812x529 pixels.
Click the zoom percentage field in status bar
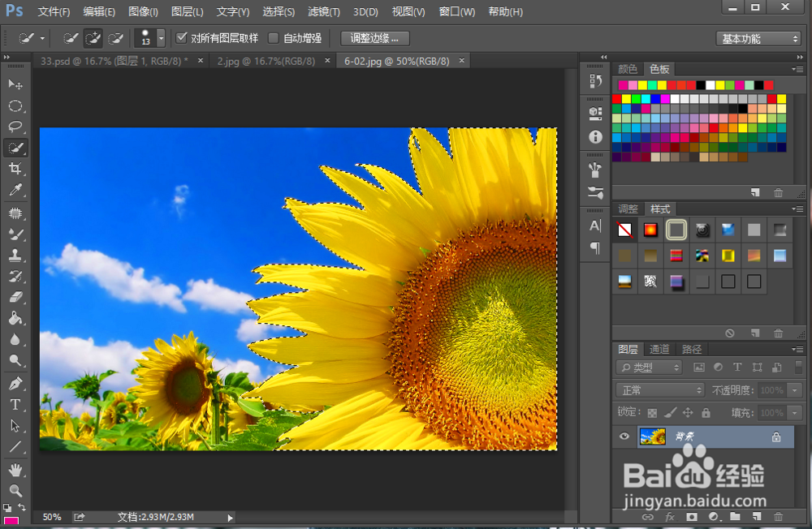(x=52, y=517)
